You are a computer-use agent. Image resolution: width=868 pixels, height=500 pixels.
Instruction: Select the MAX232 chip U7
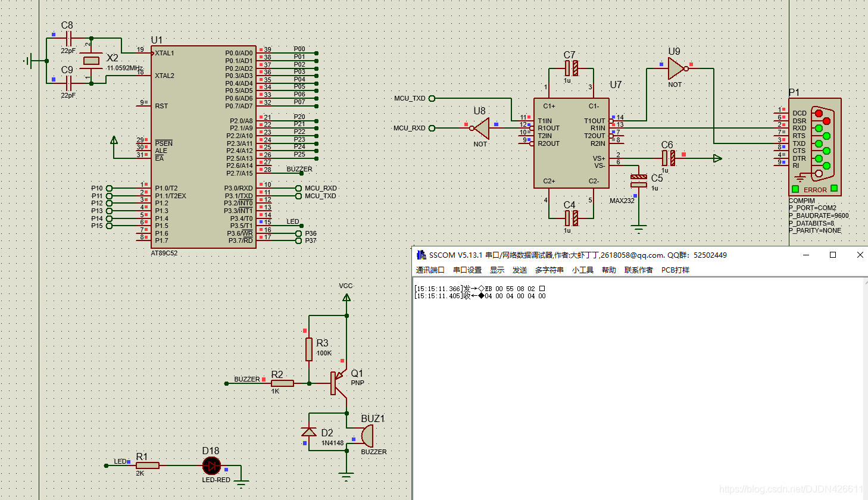click(x=572, y=143)
